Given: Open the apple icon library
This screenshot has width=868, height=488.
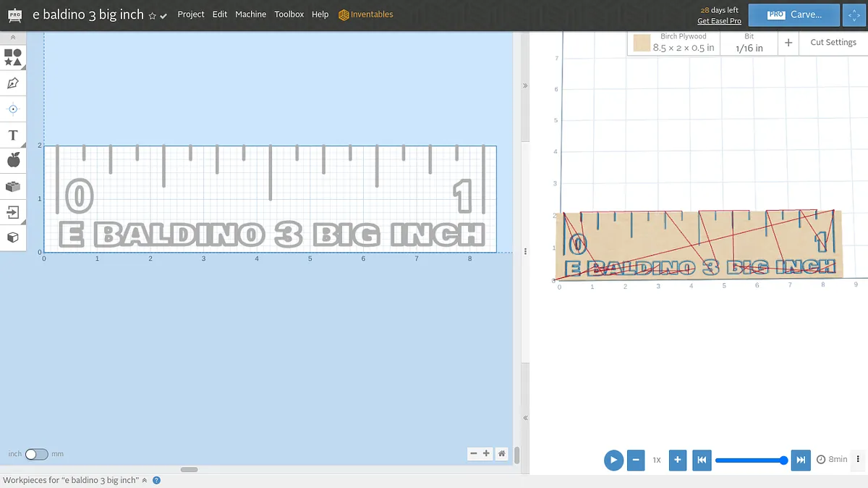Looking at the screenshot, I should click(13, 160).
